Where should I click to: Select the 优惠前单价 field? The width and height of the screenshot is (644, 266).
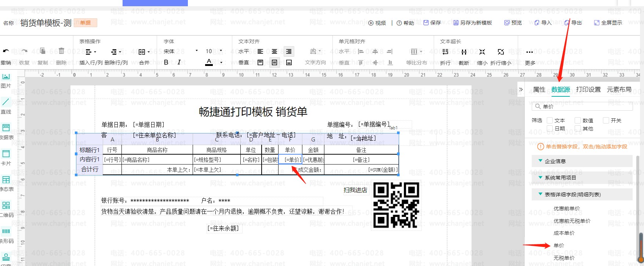pyautogui.click(x=567, y=208)
